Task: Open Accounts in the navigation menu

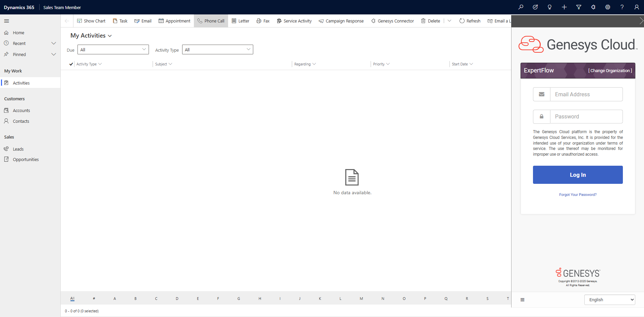Action: click(x=21, y=110)
